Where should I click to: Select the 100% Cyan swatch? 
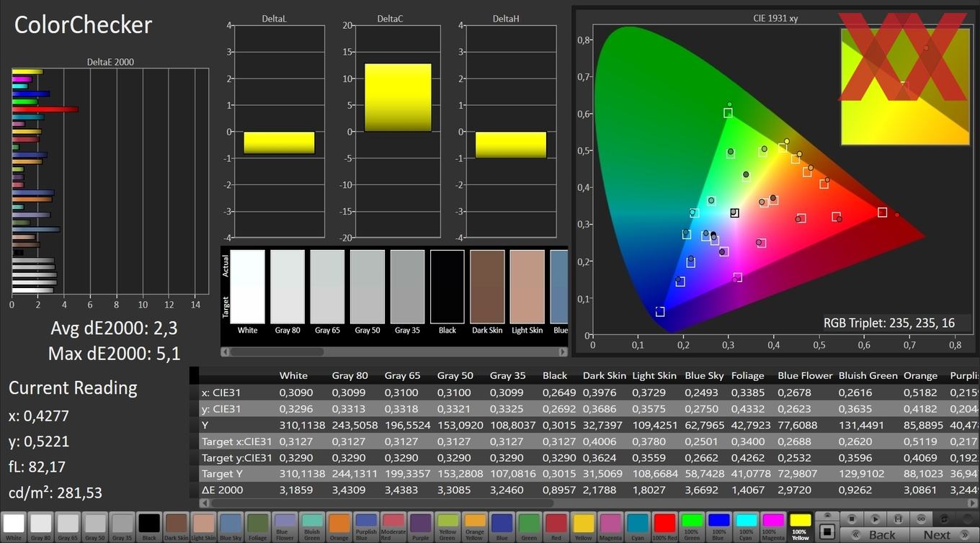click(x=746, y=526)
